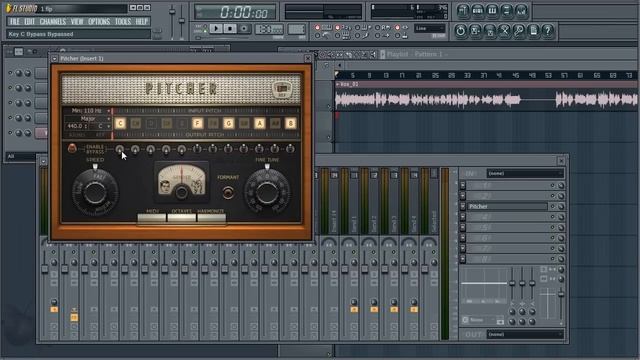Click the Fine Tune knob in Pitcher
This screenshot has height=360, width=640.
point(267,192)
